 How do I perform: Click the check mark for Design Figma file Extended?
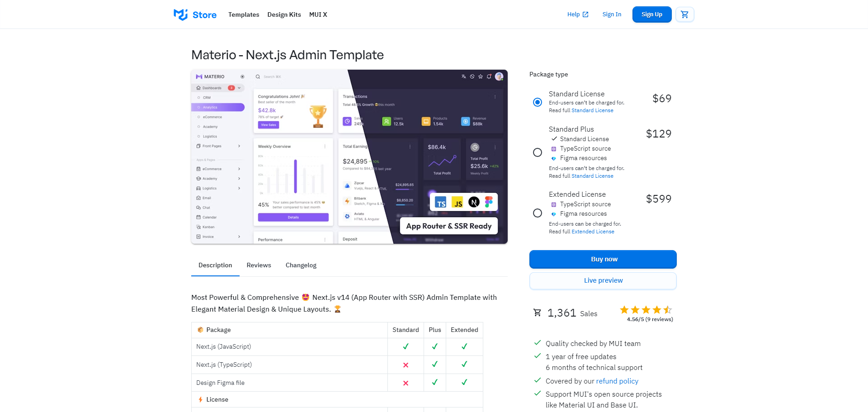point(464,382)
